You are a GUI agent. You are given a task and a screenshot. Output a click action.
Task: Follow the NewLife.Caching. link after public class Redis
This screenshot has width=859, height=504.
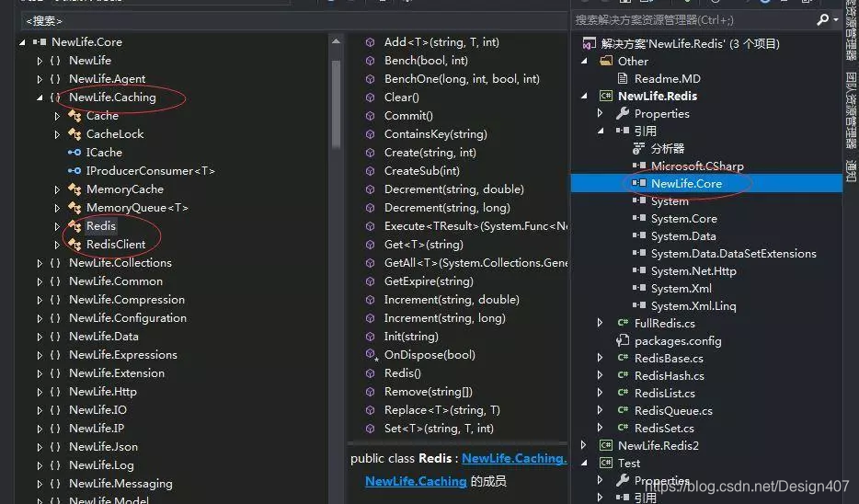click(x=514, y=459)
